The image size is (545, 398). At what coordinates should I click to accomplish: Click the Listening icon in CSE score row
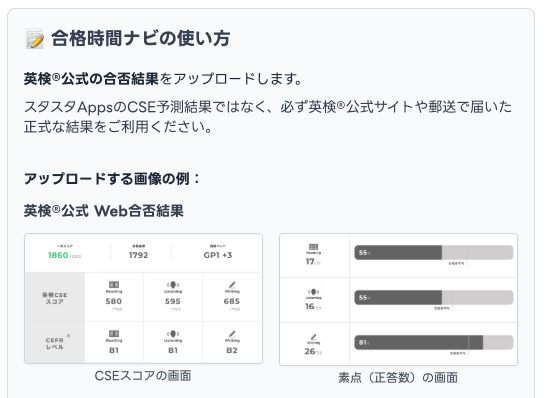tap(173, 285)
